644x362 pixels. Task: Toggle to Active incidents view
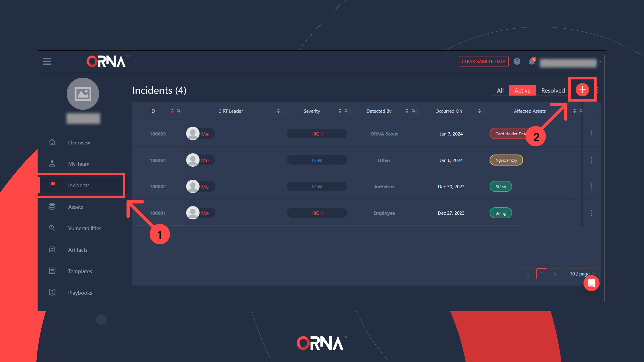(x=523, y=90)
